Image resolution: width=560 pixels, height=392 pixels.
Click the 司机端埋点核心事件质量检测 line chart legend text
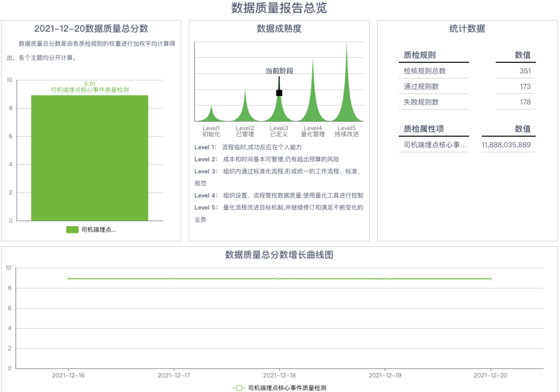(287, 388)
